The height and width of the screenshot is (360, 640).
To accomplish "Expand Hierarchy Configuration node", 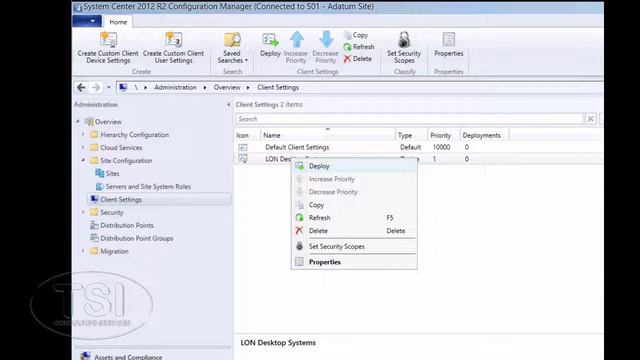I will pos(83,134).
